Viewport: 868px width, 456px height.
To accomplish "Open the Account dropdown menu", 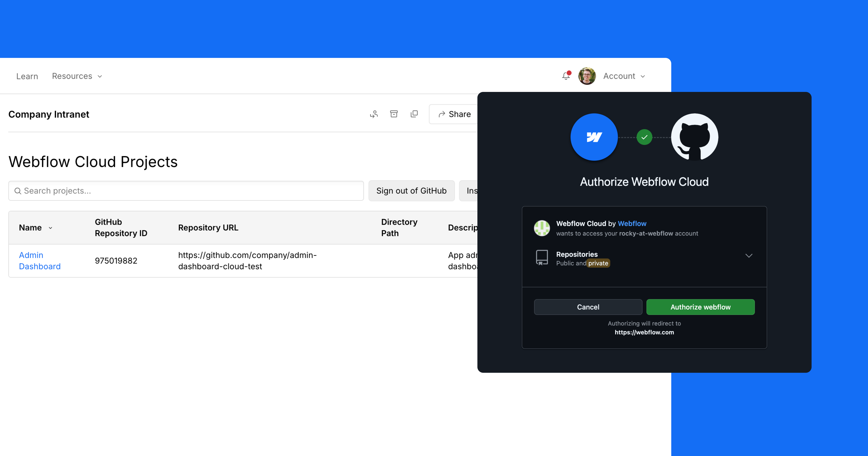I will click(x=624, y=76).
